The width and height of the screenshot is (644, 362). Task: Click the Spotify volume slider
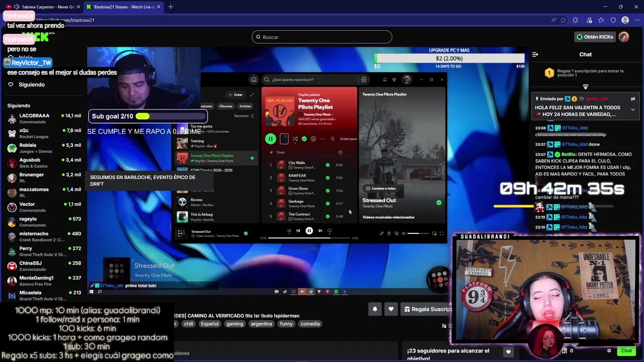418,233
